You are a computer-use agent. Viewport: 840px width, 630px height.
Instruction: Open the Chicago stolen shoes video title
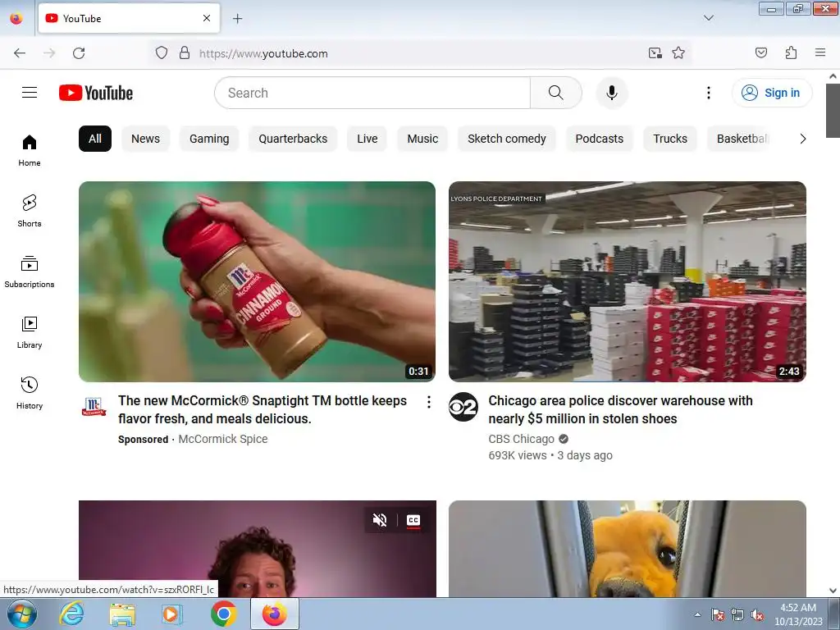(x=620, y=409)
